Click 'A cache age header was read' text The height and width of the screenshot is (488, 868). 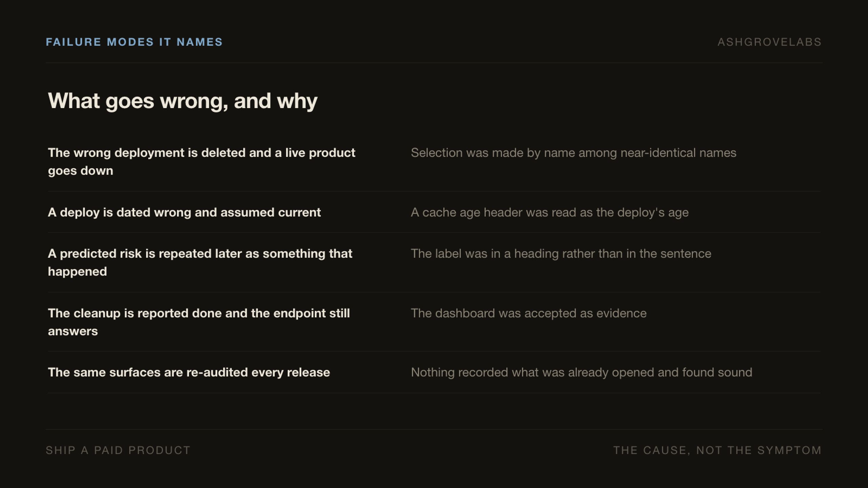click(x=550, y=212)
